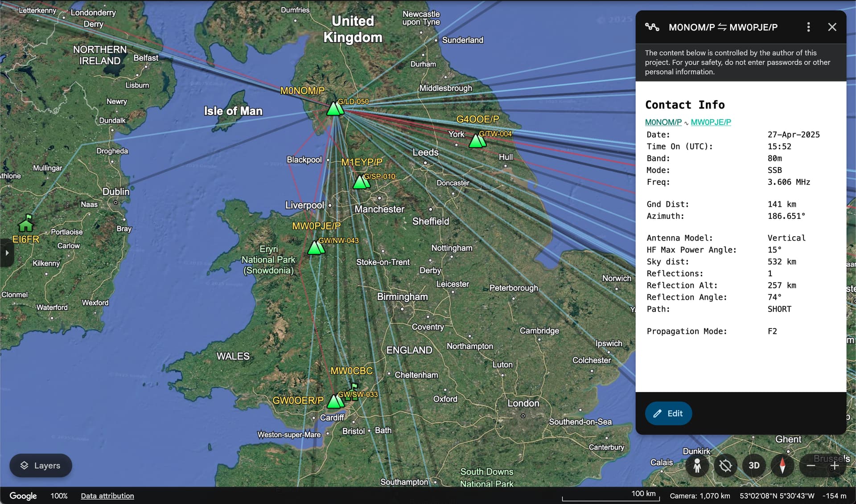Image resolution: width=856 pixels, height=504 pixels.
Task: Switch the map to 3D view
Action: point(754,466)
